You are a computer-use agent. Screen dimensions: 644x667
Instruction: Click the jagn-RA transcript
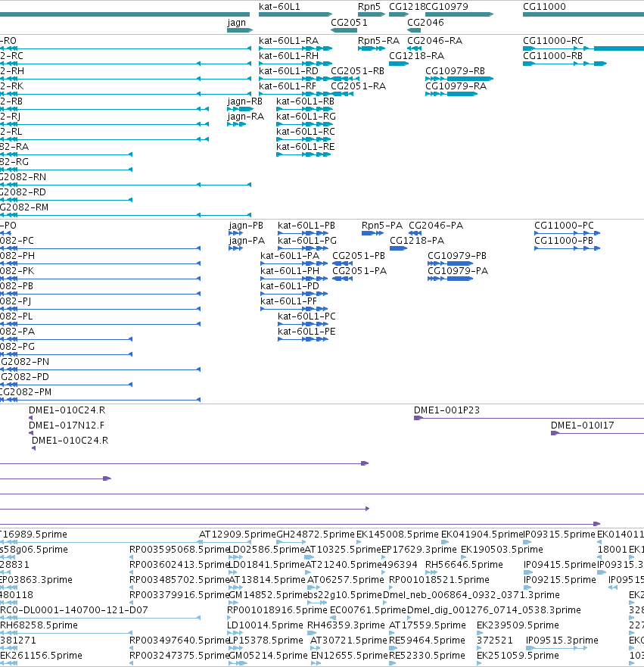(x=246, y=117)
